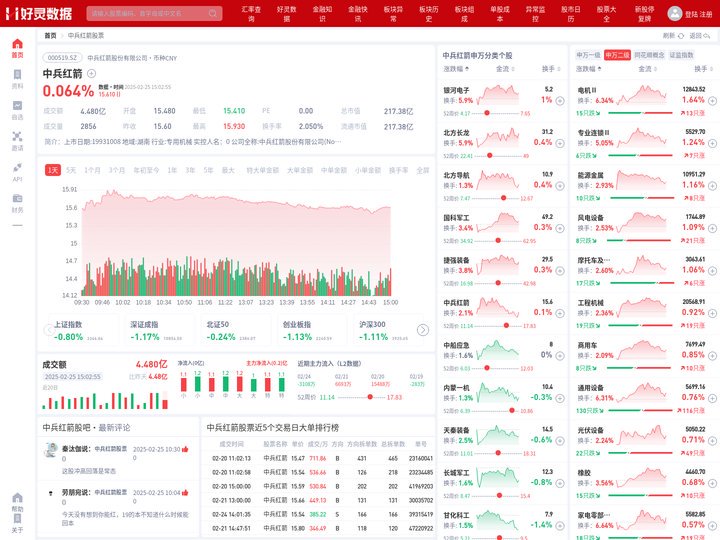Open API icon in left sidebar
This screenshot has width=720, height=540.
17,172
